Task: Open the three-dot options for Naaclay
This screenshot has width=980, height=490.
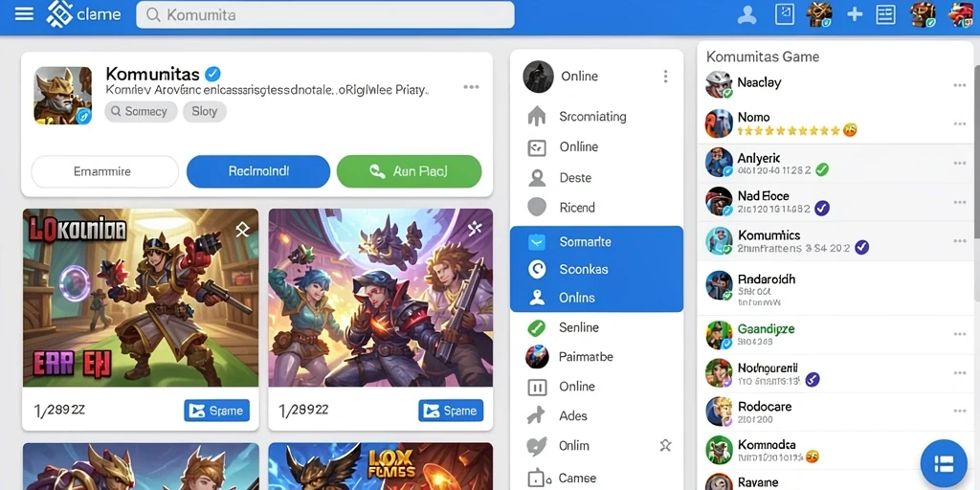Action: (960, 84)
